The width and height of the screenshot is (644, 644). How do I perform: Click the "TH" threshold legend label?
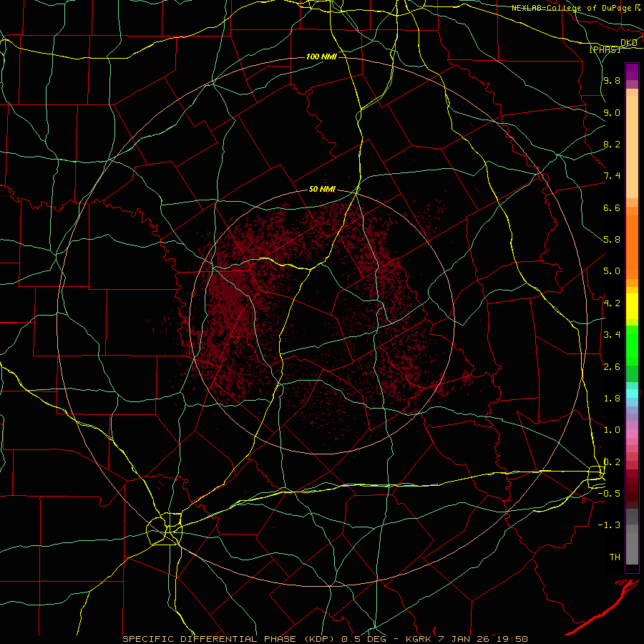[615, 557]
